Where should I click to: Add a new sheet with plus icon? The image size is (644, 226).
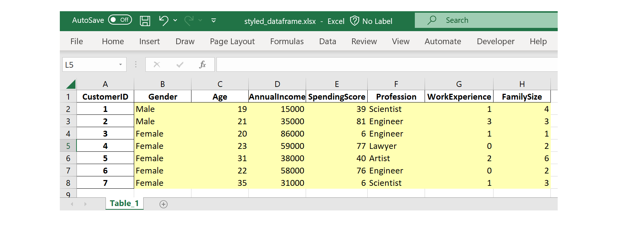(x=164, y=204)
